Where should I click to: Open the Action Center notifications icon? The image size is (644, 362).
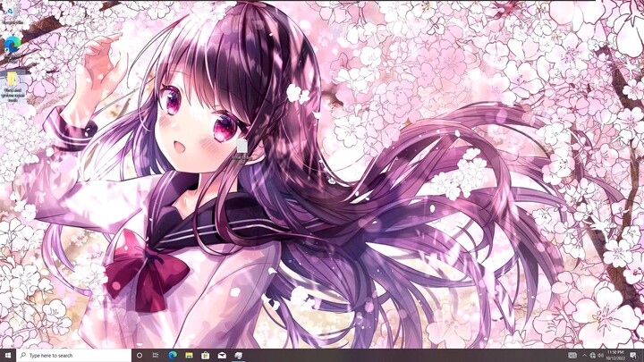click(633, 355)
